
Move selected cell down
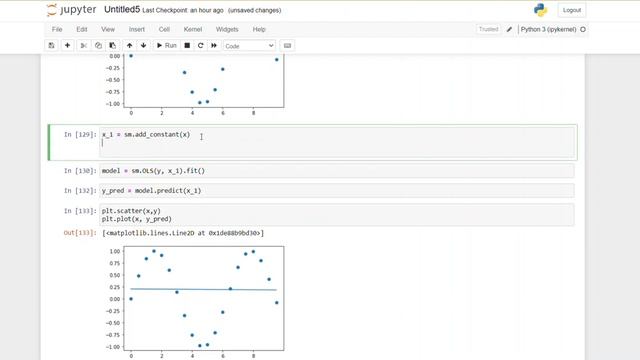(x=144, y=46)
